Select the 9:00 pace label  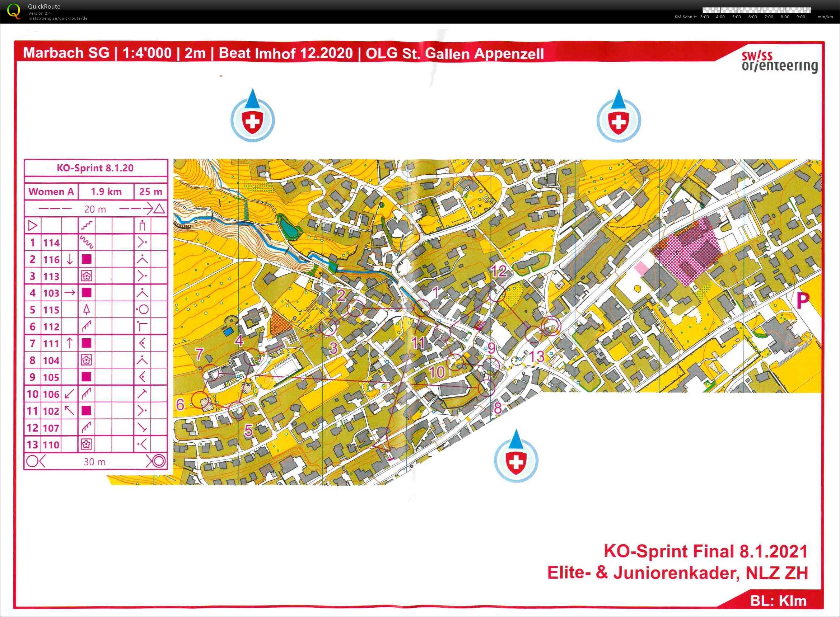click(801, 17)
